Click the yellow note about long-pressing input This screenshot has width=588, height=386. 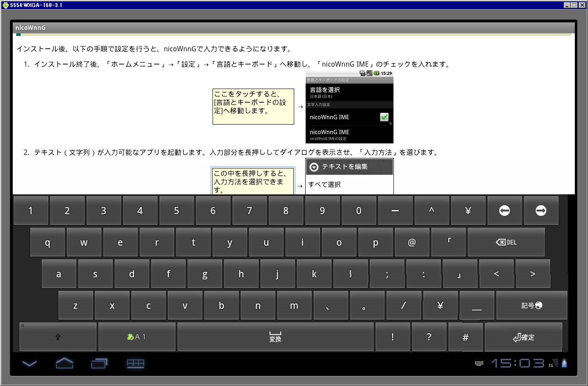[x=253, y=181]
